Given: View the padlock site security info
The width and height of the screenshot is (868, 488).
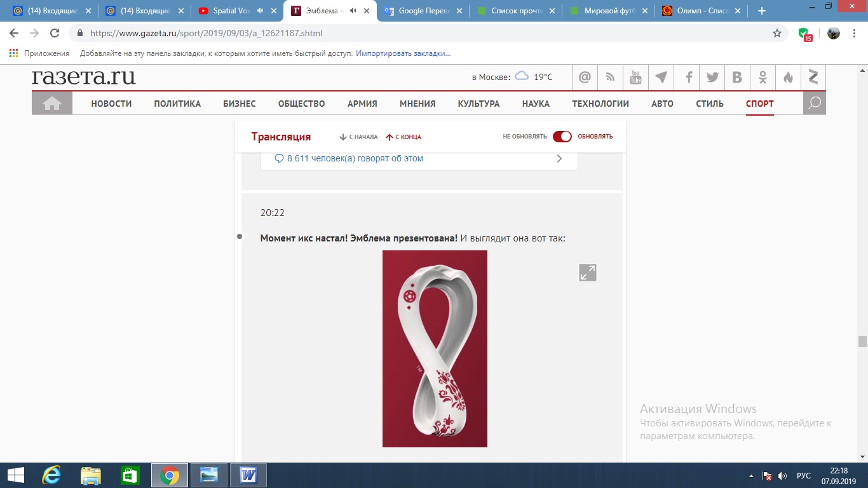Looking at the screenshot, I should [80, 33].
